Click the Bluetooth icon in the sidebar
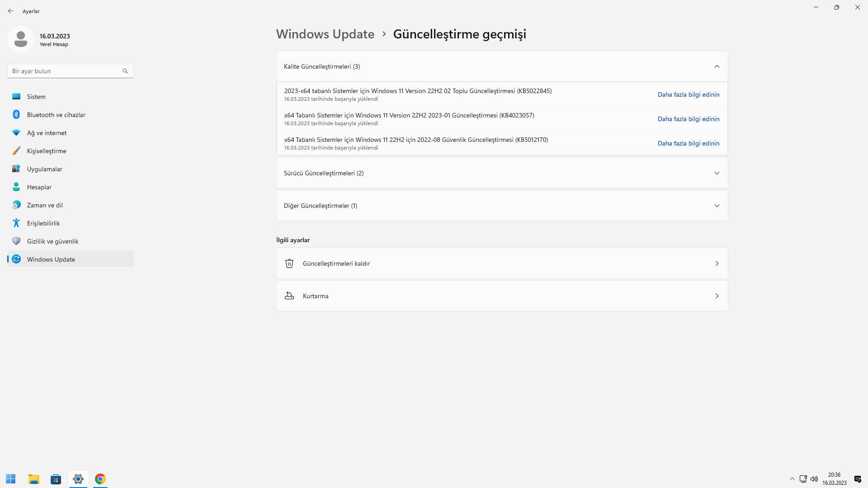The height and width of the screenshot is (488, 868). (x=16, y=115)
